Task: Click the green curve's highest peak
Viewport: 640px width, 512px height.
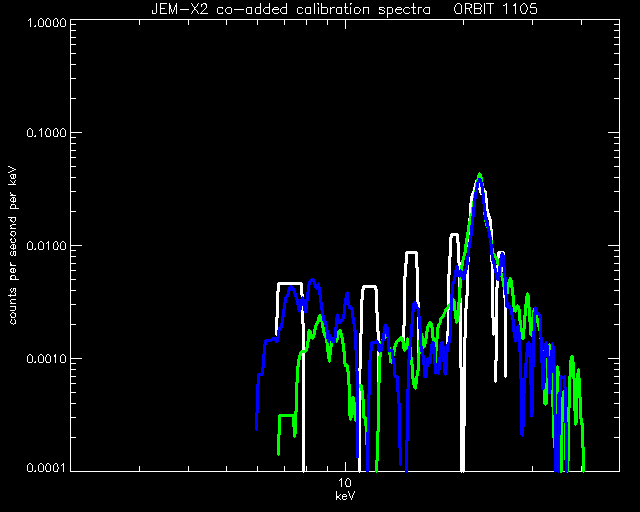Action: tap(480, 175)
